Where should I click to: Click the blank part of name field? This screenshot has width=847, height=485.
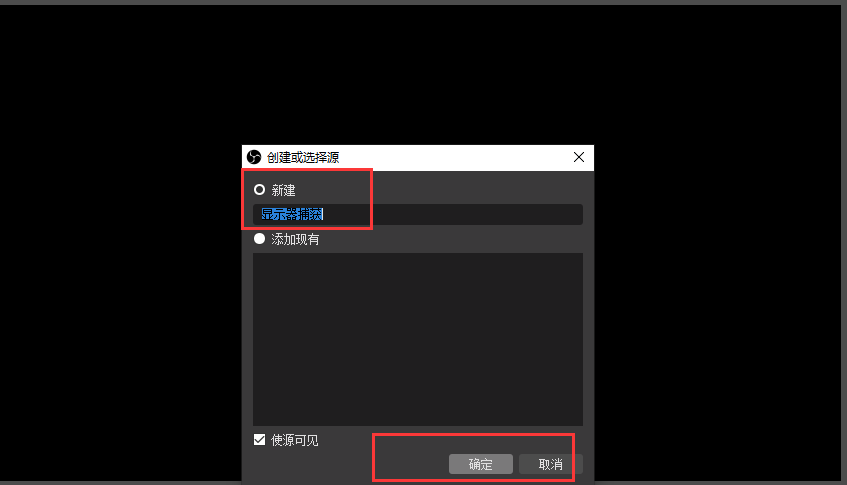453,214
